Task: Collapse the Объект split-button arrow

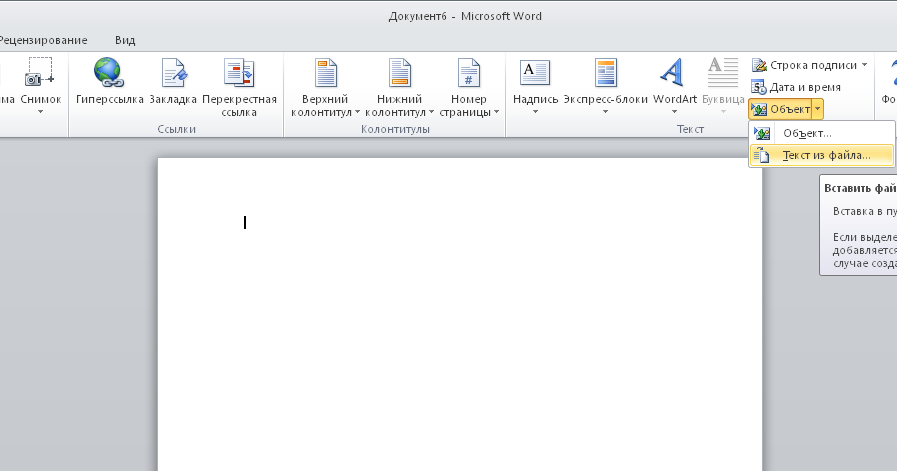Action: coord(818,109)
